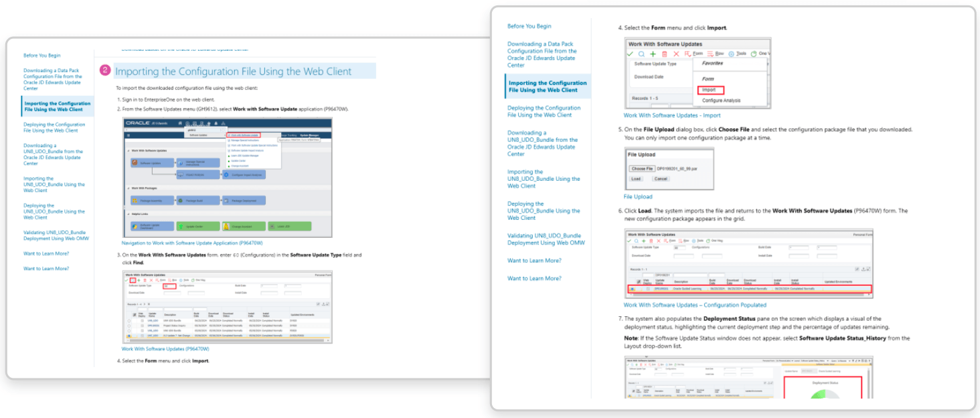The image size is (980, 418).
Task: Click the Load button in File Upload dialog
Action: point(636,179)
